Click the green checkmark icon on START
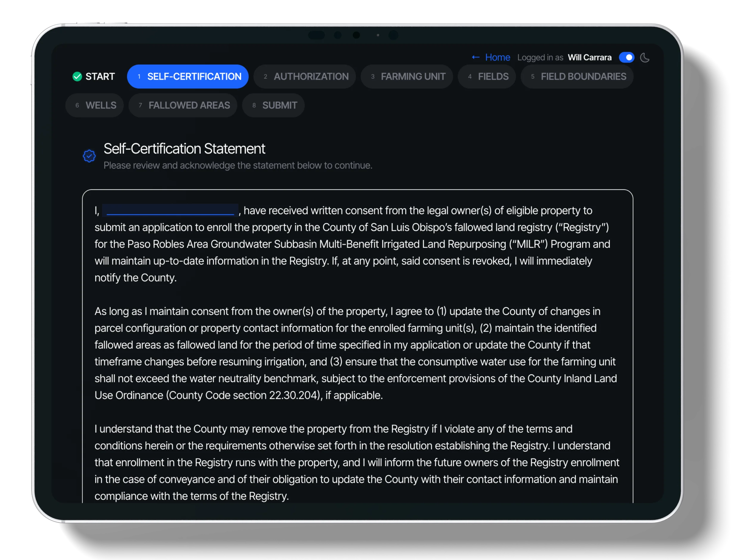Screen dimensions: 736x560 [78, 76]
